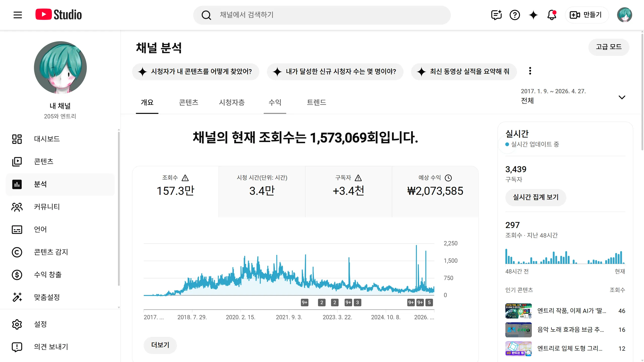Viewport: 644px width, 362px height.
Task: Click the 더보기 button under chart
Action: click(x=160, y=345)
